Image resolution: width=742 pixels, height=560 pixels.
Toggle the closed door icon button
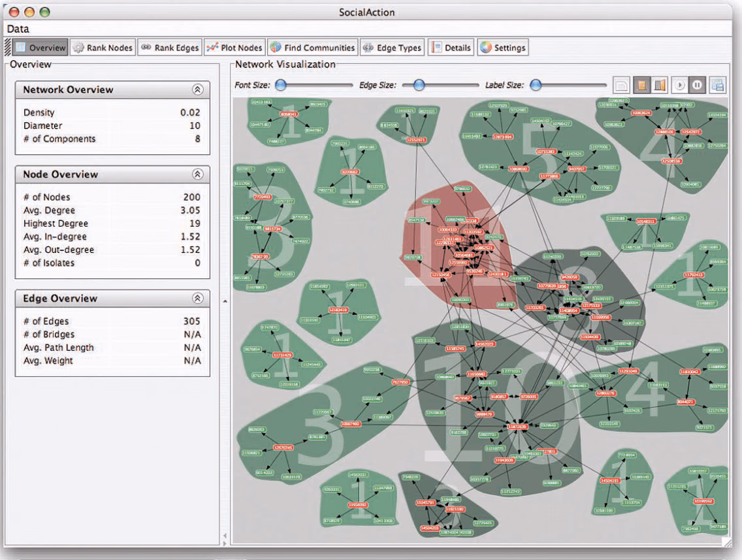[641, 85]
